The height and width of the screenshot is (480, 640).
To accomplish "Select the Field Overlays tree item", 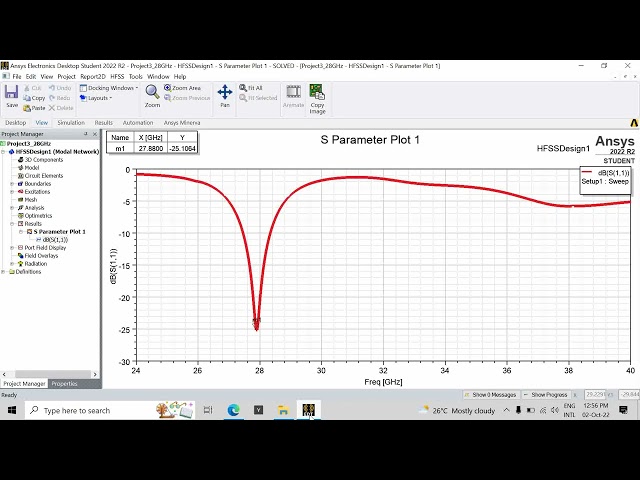I will click(41, 256).
